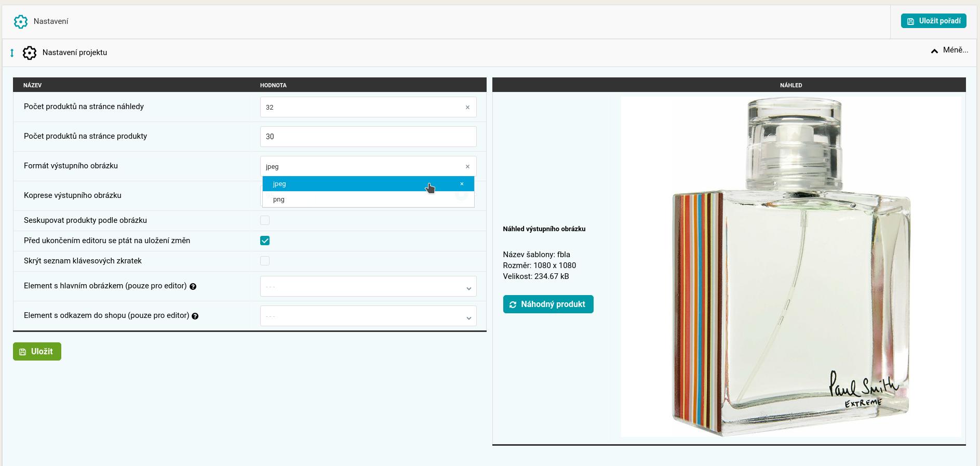Click the Nastavení projektu gear icon
This screenshot has width=980, height=466.
pos(30,52)
